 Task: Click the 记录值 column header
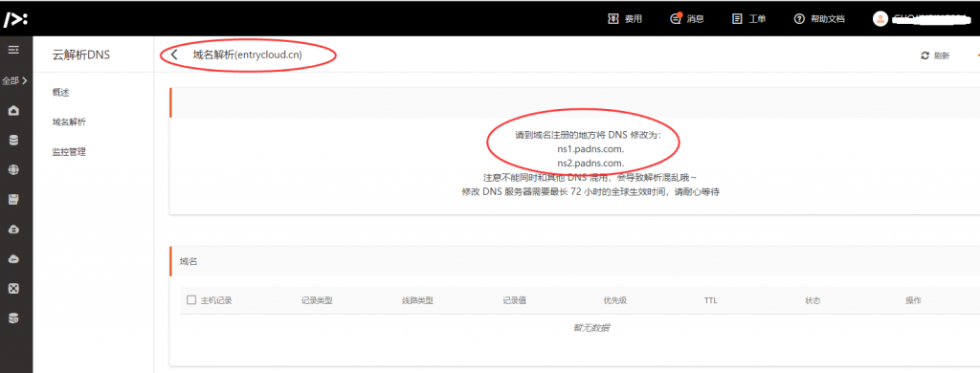tap(514, 300)
